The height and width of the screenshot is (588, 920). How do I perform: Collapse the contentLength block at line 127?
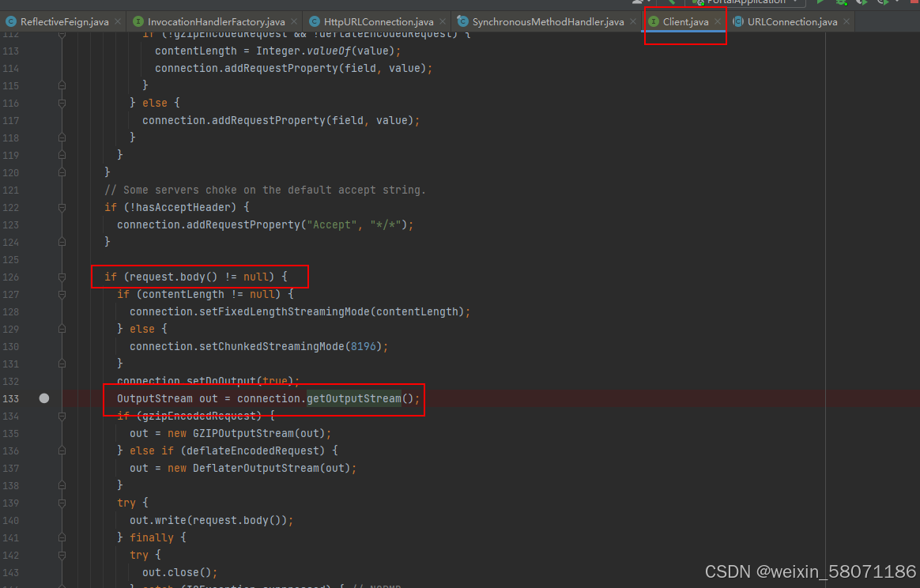pyautogui.click(x=62, y=294)
